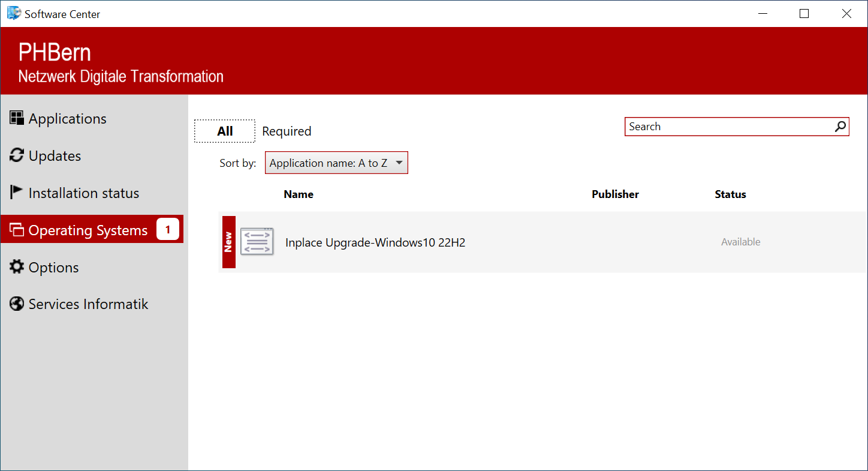Maximize the Software Center window
Image resolution: width=868 pixels, height=471 pixels.
click(x=804, y=13)
